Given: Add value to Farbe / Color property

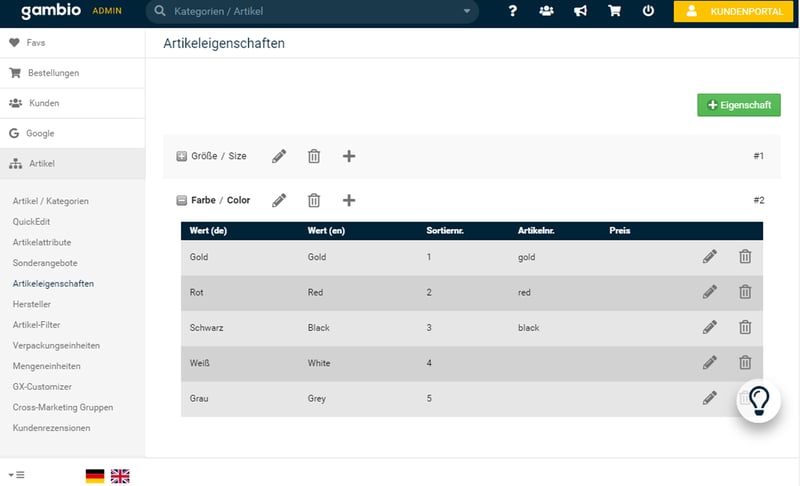Looking at the screenshot, I should pyautogui.click(x=349, y=200).
